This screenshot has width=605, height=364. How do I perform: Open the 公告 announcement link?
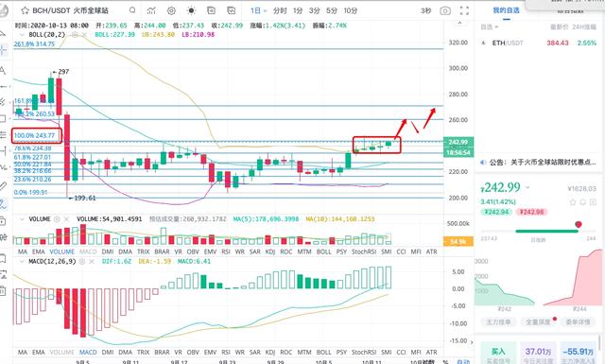tap(539, 162)
